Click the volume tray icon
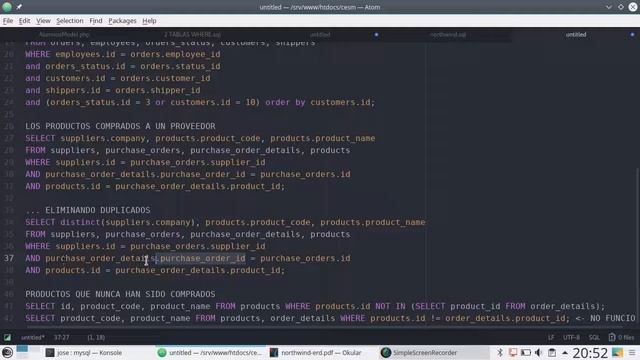The height and width of the screenshot is (360, 640). click(x=539, y=353)
